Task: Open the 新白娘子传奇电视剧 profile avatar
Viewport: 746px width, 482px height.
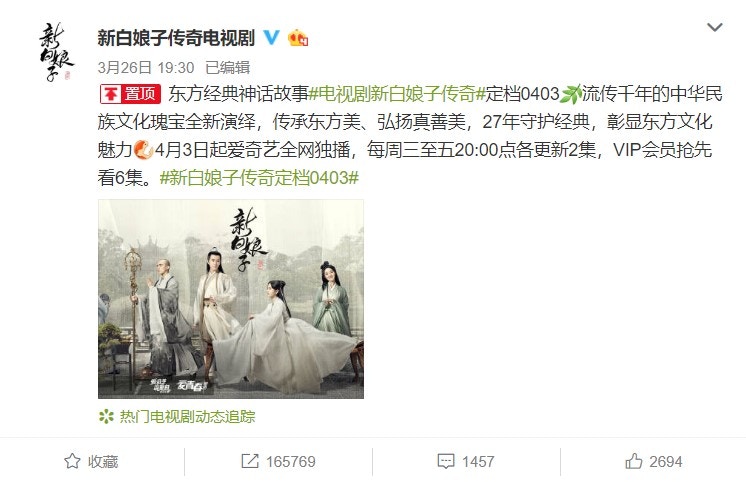Action: pyautogui.click(x=56, y=52)
